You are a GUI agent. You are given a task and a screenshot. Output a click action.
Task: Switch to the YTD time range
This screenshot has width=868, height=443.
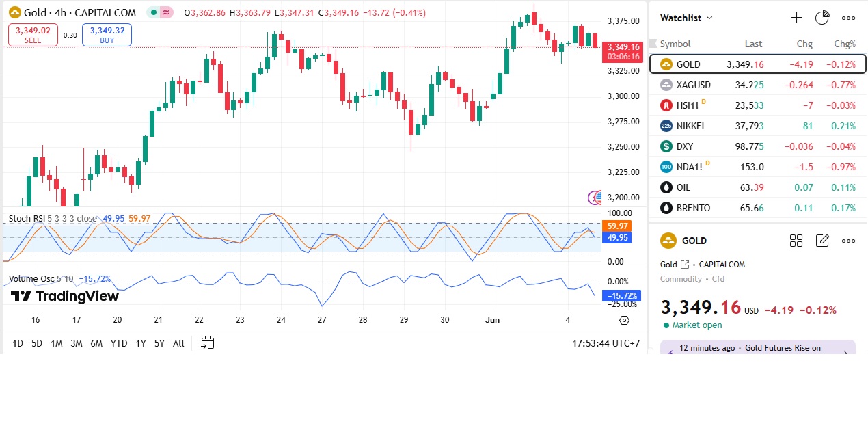point(119,343)
